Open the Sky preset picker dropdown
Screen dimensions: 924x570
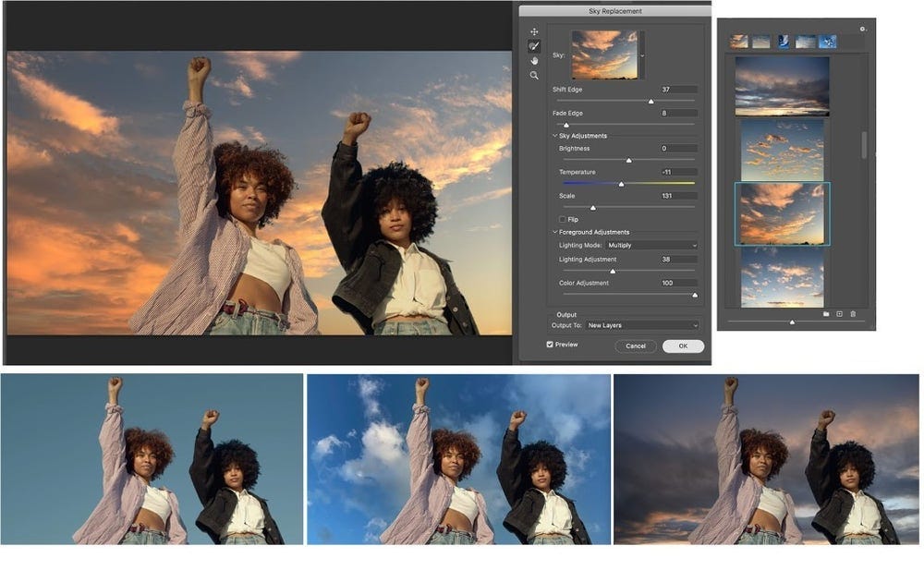click(x=642, y=55)
